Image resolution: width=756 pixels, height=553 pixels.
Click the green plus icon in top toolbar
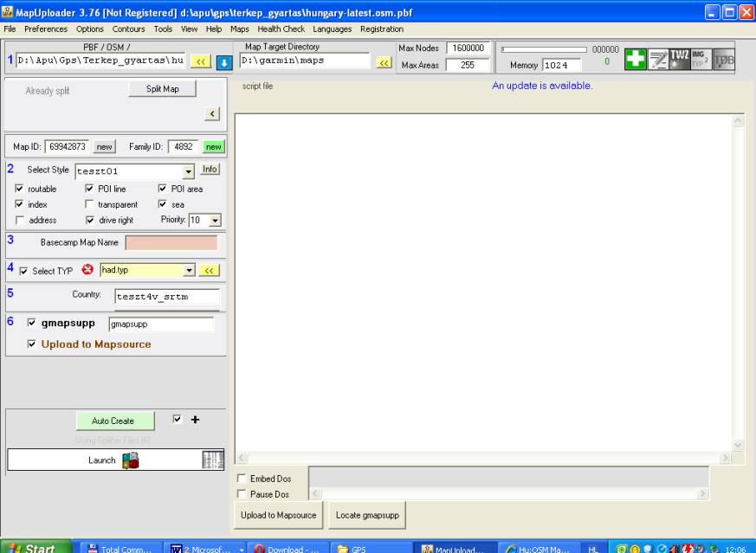point(636,59)
